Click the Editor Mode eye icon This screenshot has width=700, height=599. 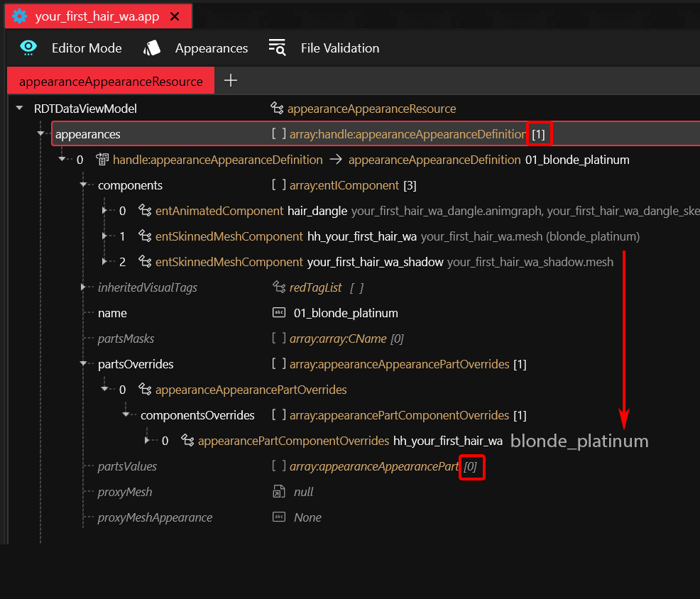click(28, 48)
